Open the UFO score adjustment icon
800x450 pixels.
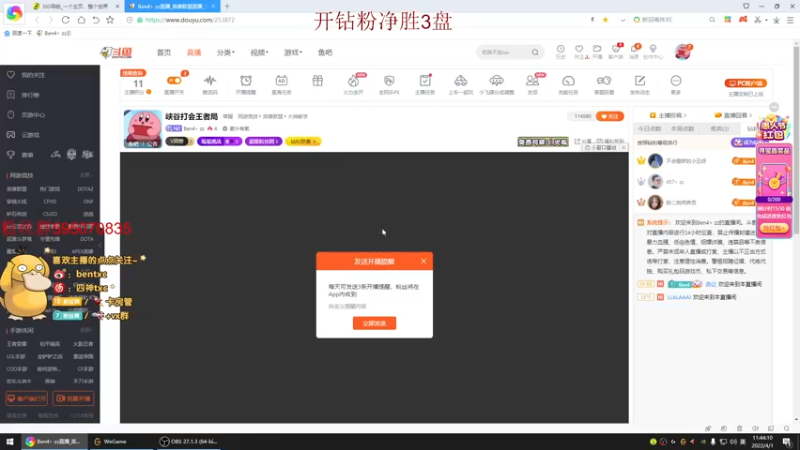[496, 81]
